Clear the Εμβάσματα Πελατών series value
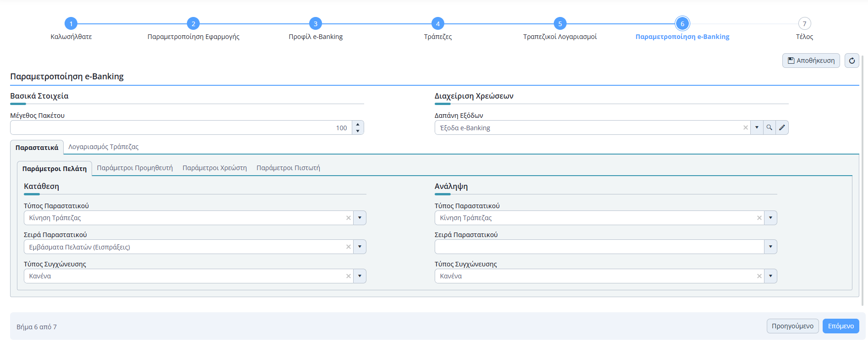The height and width of the screenshot is (343, 868). coord(348,247)
